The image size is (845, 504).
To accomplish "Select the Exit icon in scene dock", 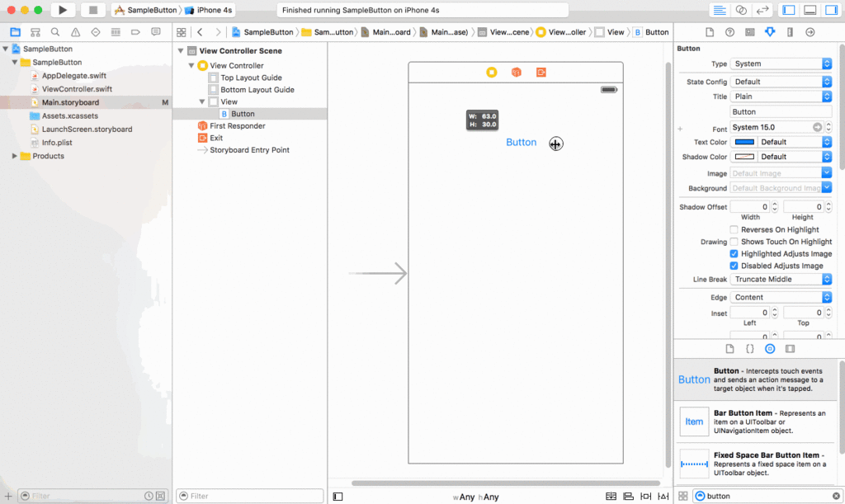I will 541,72.
